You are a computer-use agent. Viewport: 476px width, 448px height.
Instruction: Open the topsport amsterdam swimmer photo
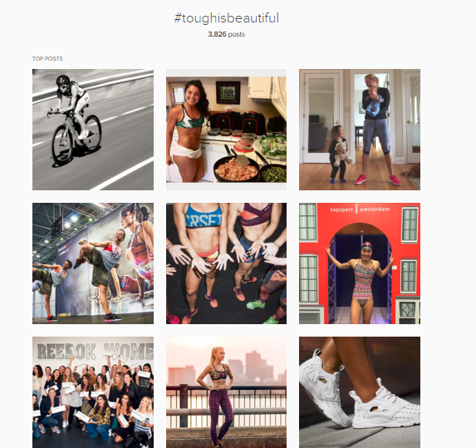pos(360,263)
